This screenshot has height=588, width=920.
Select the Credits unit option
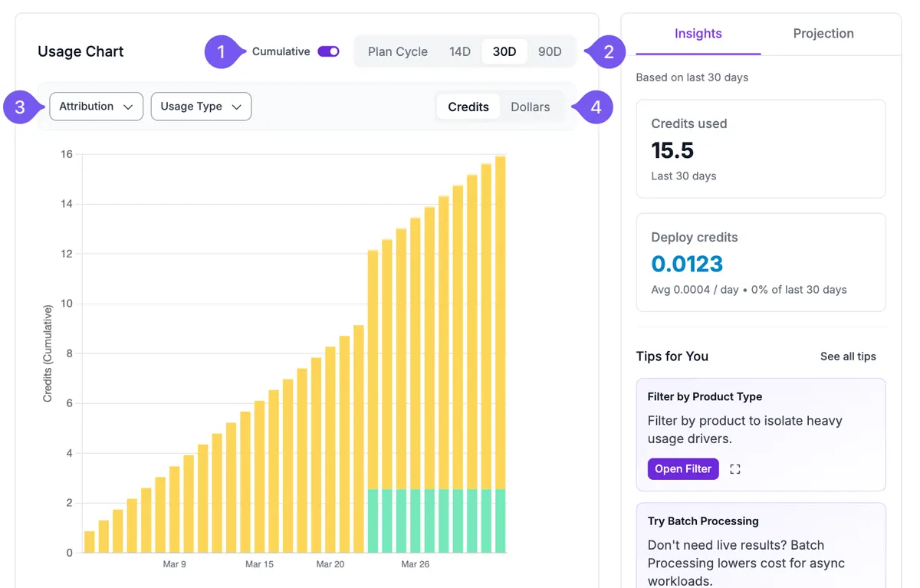[468, 107]
